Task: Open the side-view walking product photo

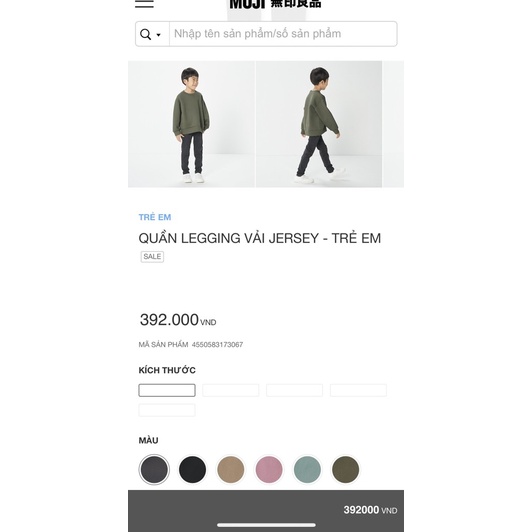Action: 319,124
